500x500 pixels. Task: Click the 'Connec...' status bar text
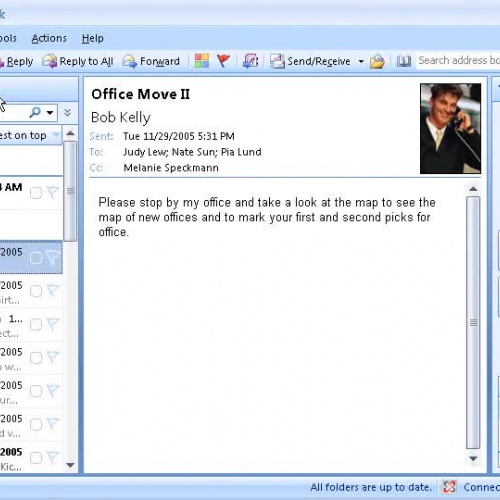point(482,487)
